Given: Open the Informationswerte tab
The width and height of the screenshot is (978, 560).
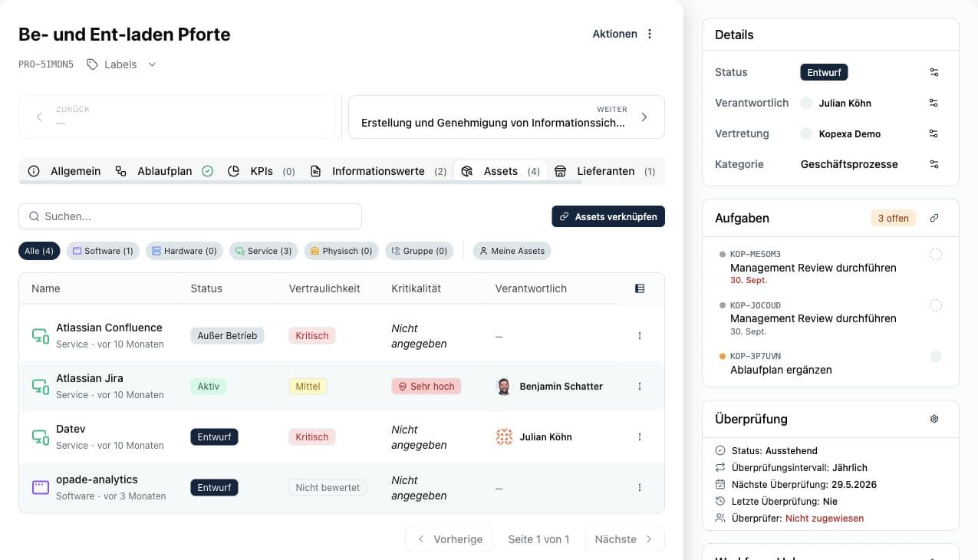Looking at the screenshot, I should 378,171.
